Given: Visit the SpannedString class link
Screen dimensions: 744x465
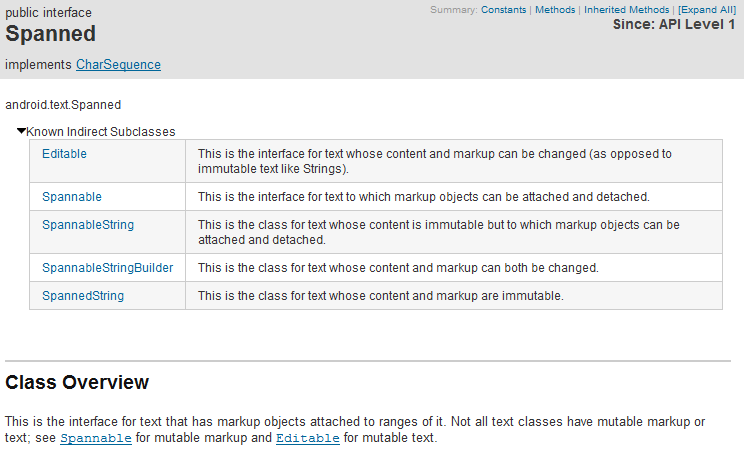Looking at the screenshot, I should point(83,296).
